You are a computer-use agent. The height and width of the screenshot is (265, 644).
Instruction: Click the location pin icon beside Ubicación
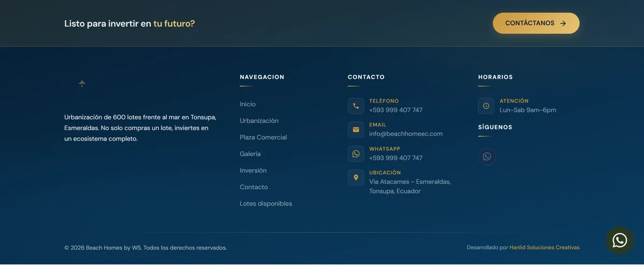pos(356,177)
